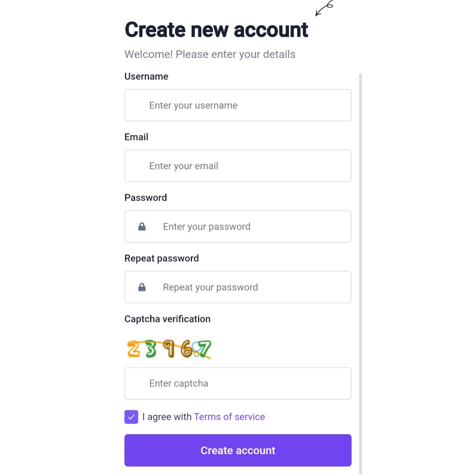Click the Repeat password label
This screenshot has height=476, width=476.
coord(162,258)
